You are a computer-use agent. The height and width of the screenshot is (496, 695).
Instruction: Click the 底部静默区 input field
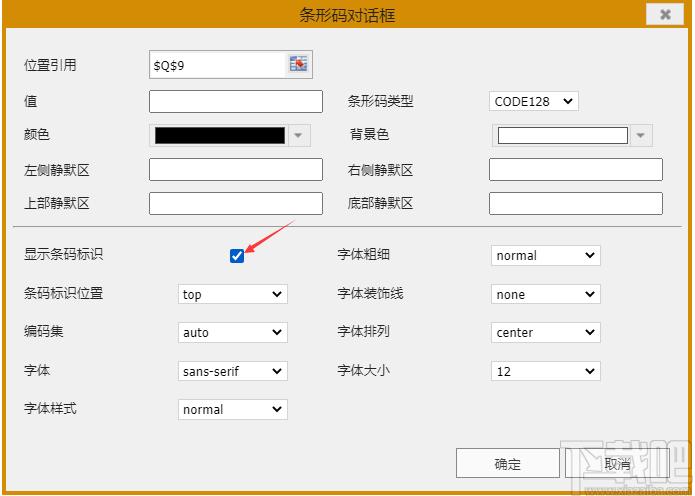(576, 203)
